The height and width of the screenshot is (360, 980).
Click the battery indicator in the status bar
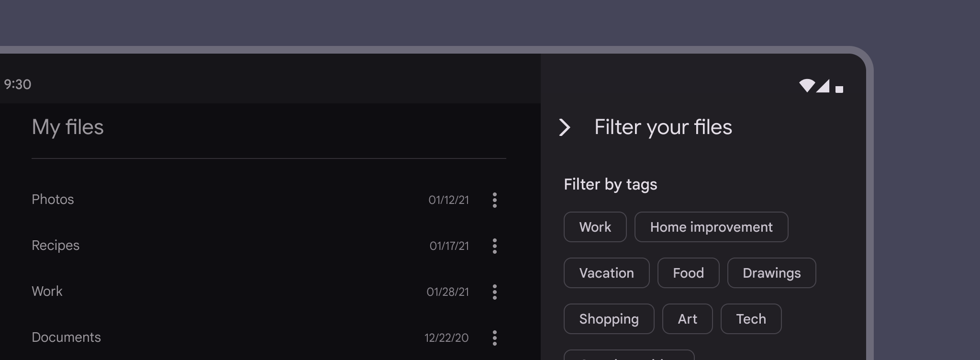pyautogui.click(x=839, y=89)
